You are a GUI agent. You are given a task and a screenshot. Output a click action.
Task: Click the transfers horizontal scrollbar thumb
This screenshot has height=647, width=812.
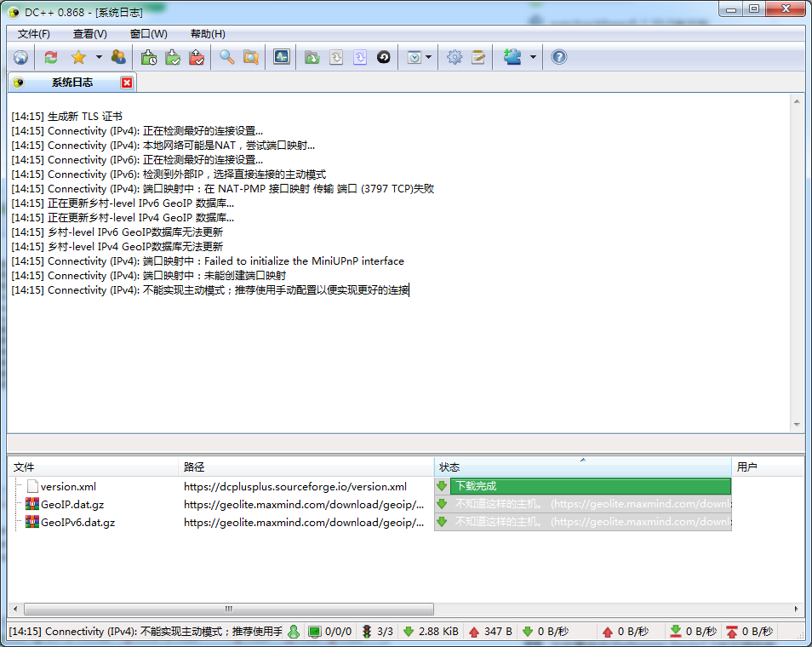[229, 609]
